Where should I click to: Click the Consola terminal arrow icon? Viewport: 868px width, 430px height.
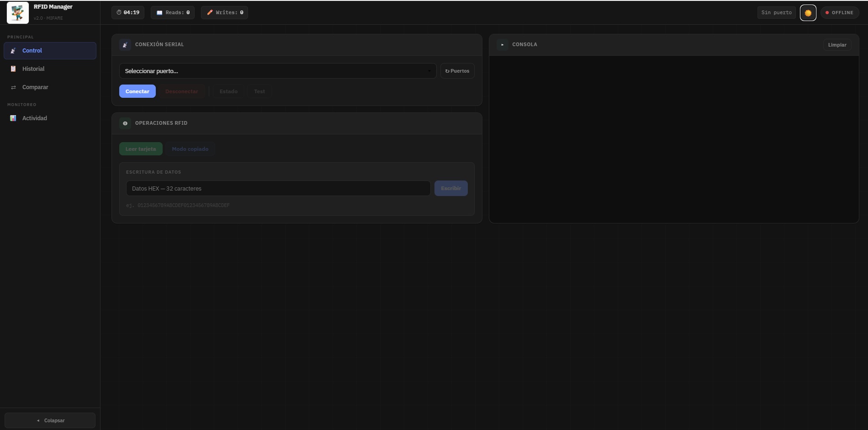pyautogui.click(x=502, y=45)
